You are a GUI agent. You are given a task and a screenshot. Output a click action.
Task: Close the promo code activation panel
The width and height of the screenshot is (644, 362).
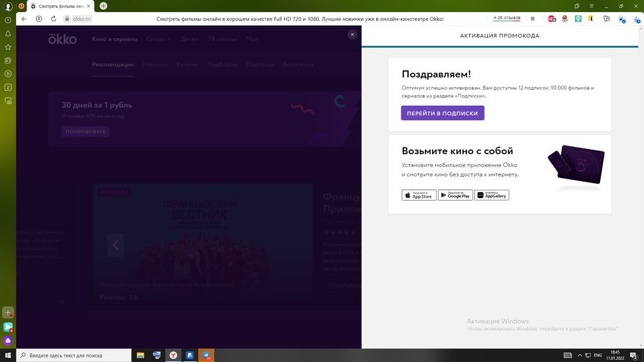point(352,35)
